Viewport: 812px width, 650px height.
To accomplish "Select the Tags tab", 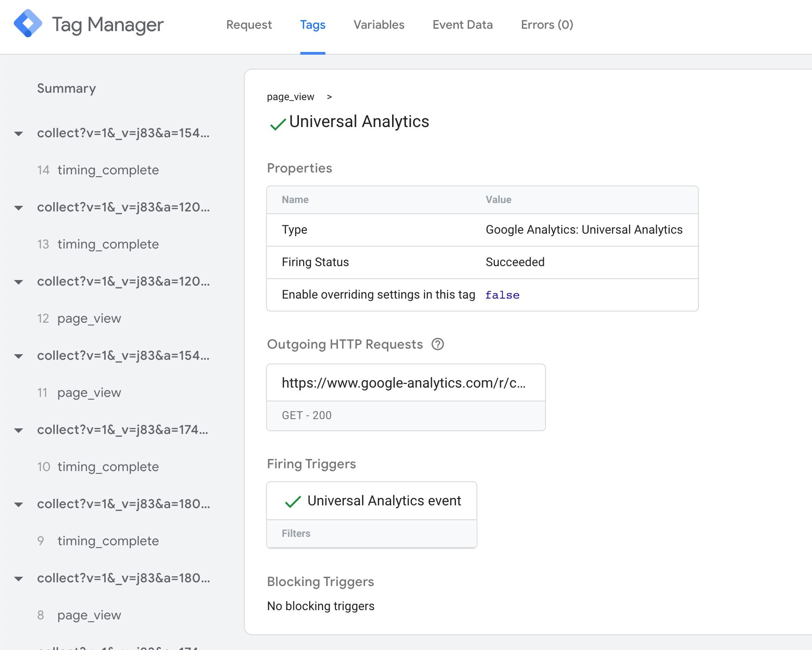I will pyautogui.click(x=313, y=25).
